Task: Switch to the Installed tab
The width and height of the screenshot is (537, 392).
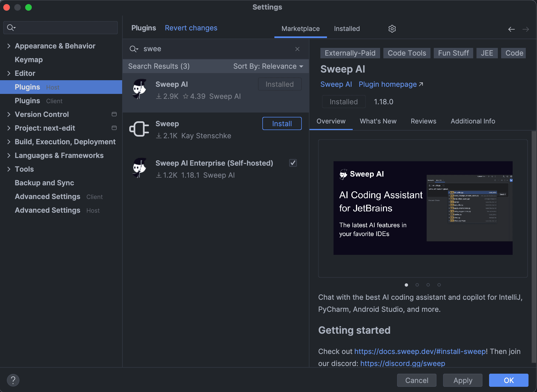Action: [x=347, y=29]
